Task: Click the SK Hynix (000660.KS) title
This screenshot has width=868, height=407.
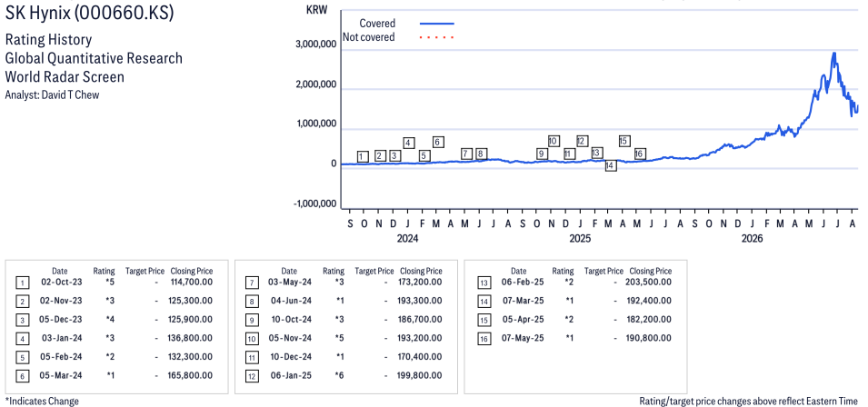Action: [89, 14]
